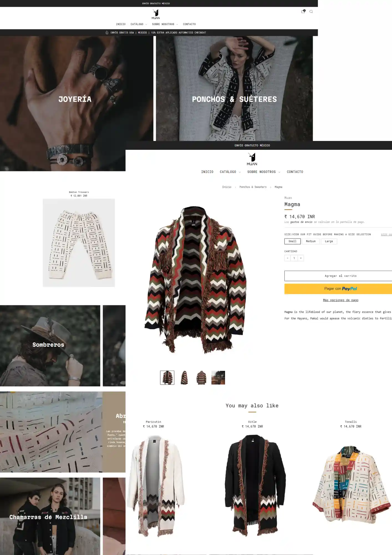This screenshot has height=555, width=392.
Task: Expand the product page CATÁLOGO dropdown
Action: tap(230, 172)
